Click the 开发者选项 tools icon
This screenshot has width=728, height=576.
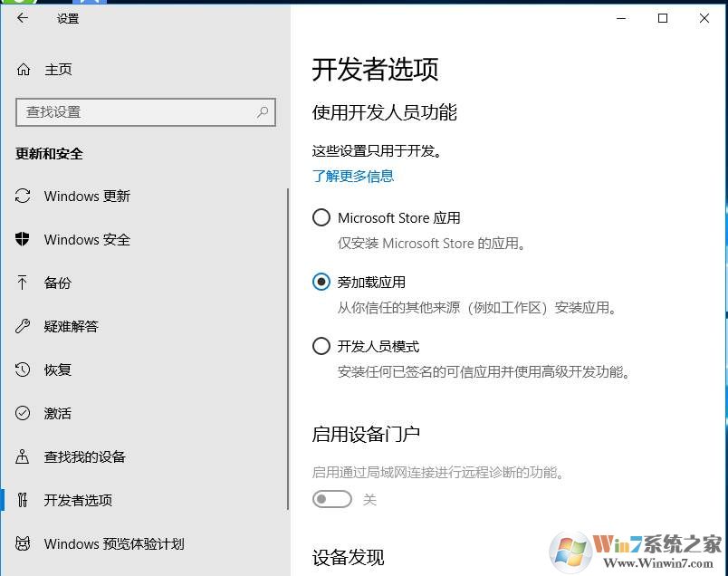point(23,500)
